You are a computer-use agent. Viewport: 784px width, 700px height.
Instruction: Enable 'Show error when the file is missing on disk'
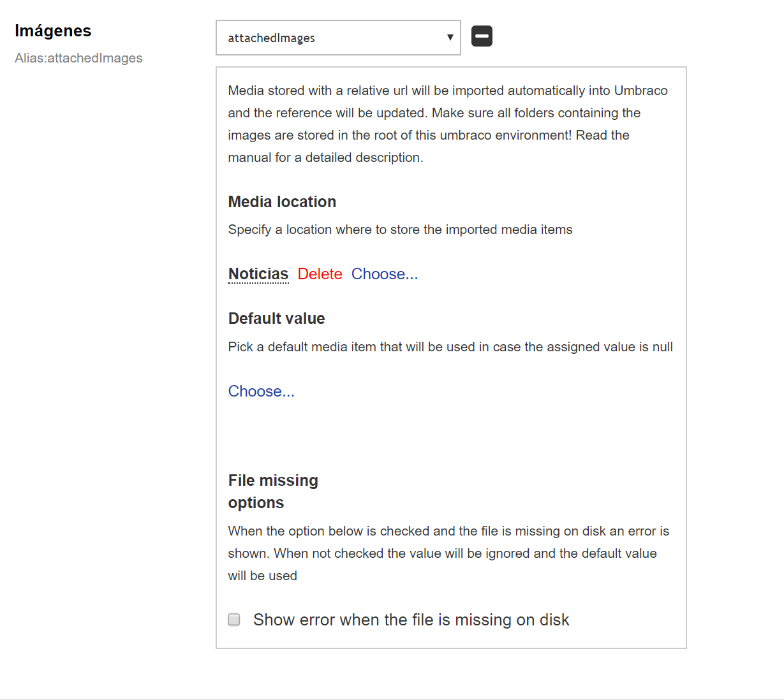233,619
